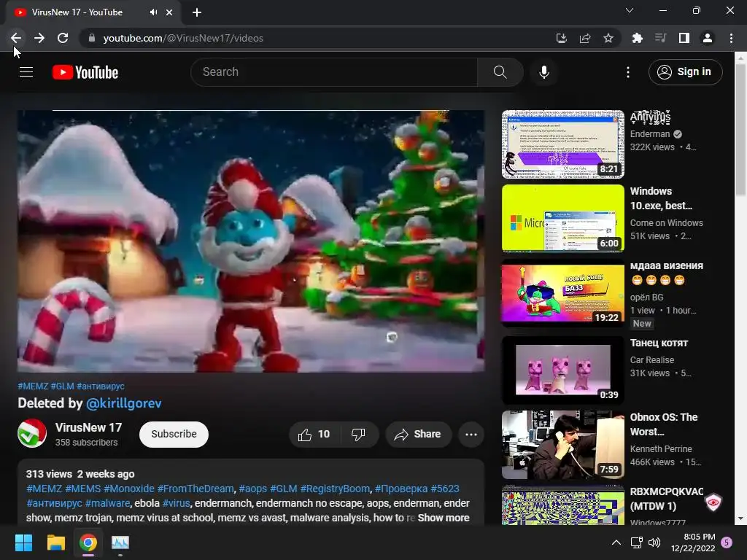Open Chrome from the taskbar
The image size is (747, 560).
tap(88, 542)
